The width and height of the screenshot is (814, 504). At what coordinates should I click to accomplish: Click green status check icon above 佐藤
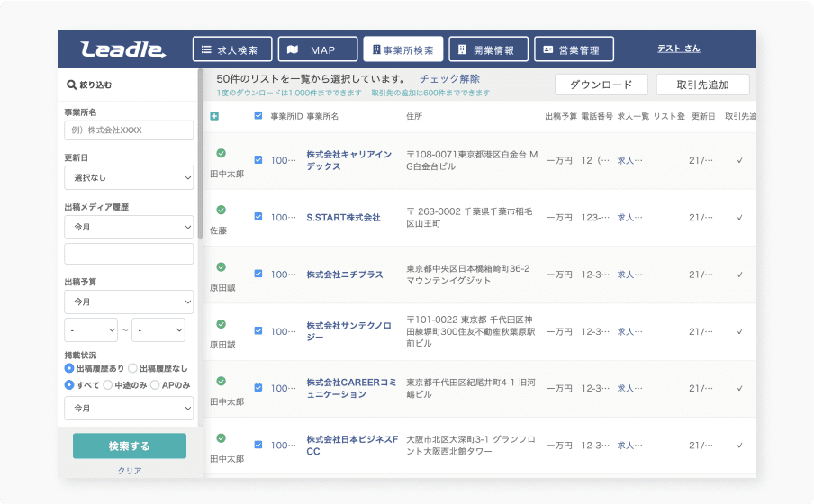click(x=221, y=210)
